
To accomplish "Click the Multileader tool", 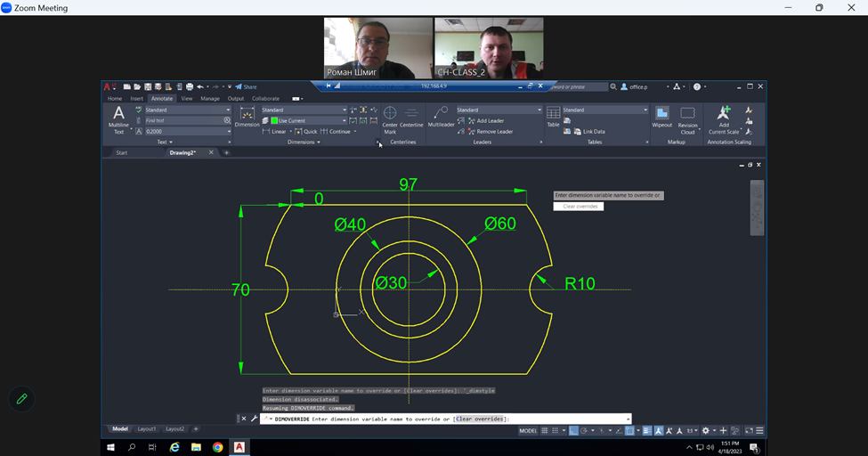I will click(441, 118).
